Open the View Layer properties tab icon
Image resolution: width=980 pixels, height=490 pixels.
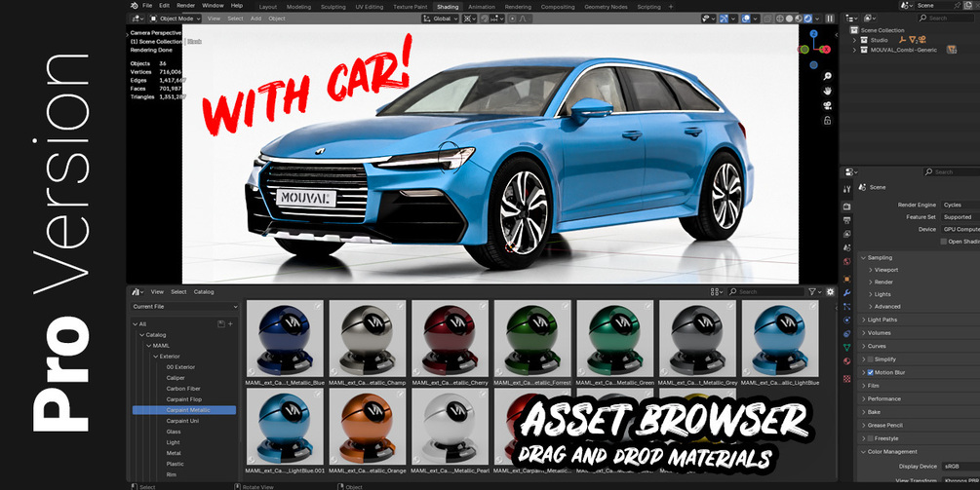pyautogui.click(x=846, y=234)
